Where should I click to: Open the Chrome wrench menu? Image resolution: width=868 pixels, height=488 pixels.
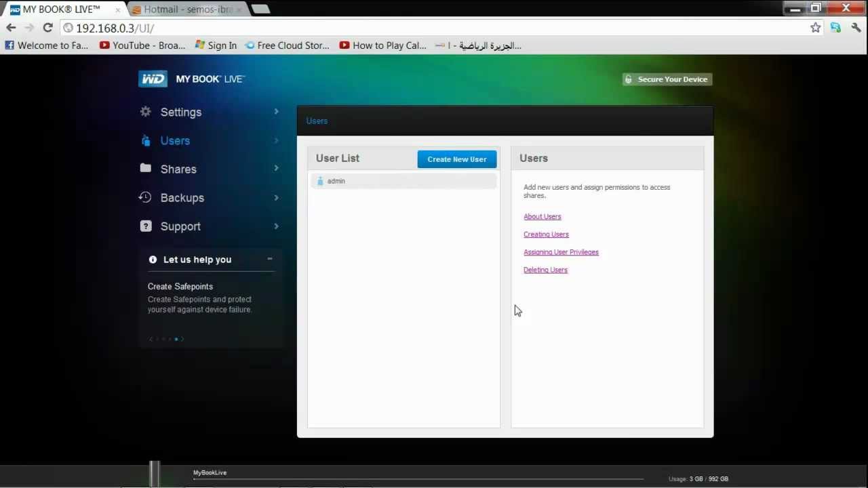click(856, 28)
